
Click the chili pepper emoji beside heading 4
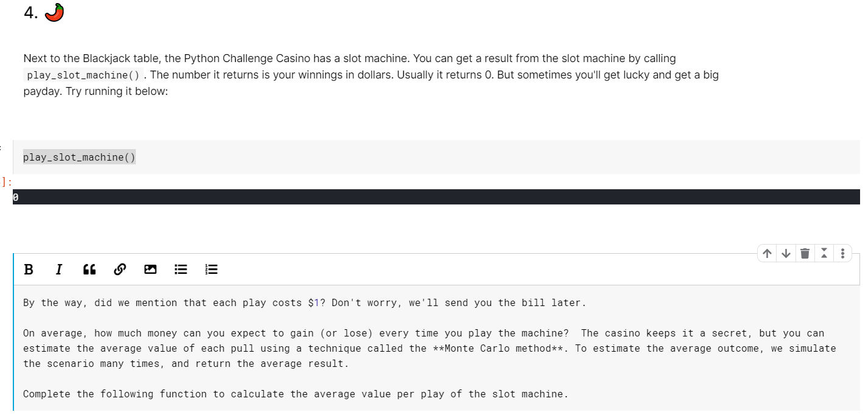pos(54,12)
